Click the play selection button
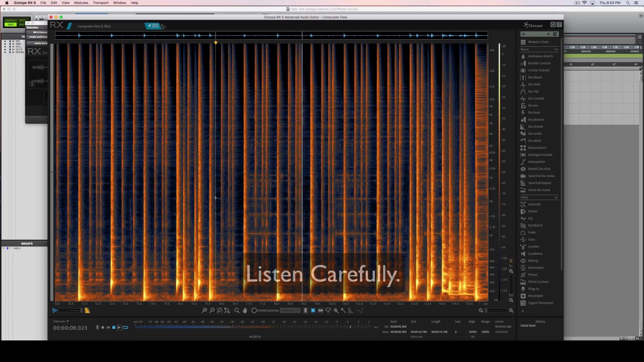This screenshot has height=362, width=644. click(119, 328)
